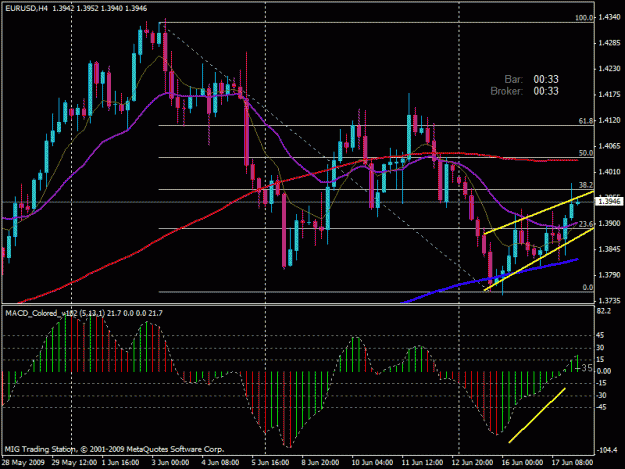Select the 1.4120 price axis label
The height and width of the screenshot is (469, 625).
tap(610, 120)
